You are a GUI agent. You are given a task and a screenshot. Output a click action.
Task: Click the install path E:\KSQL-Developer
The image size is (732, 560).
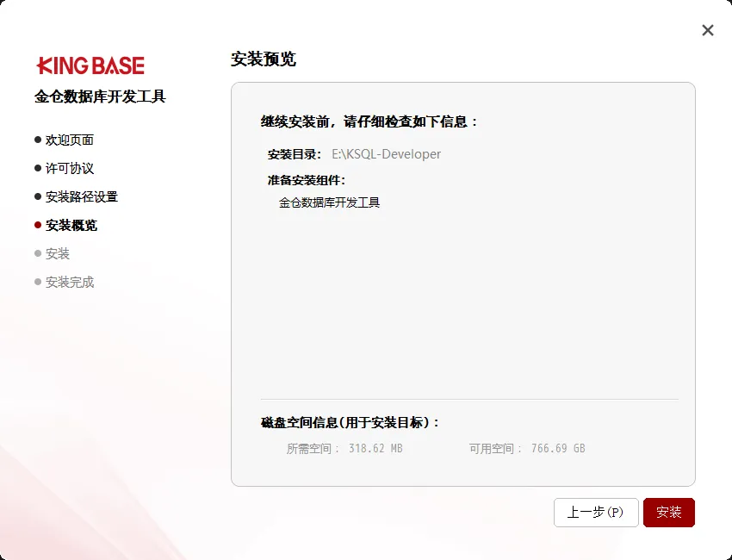[387, 154]
